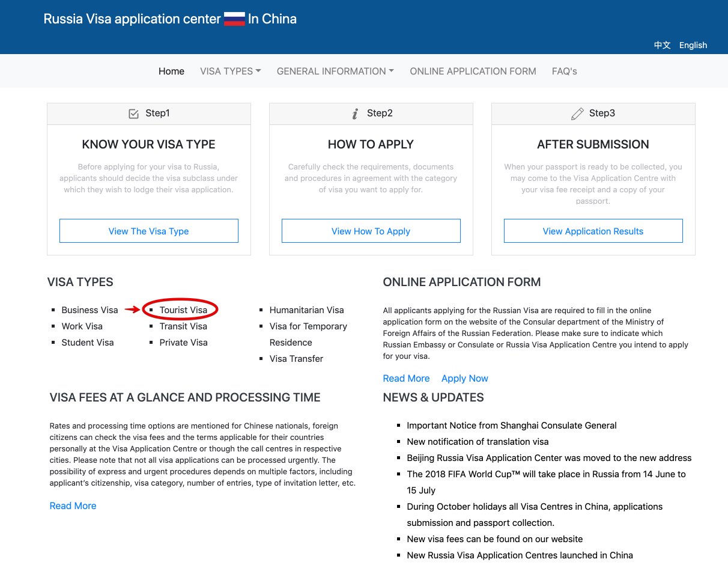Open the FAQ's nav item
The height and width of the screenshot is (565, 728).
[564, 71]
